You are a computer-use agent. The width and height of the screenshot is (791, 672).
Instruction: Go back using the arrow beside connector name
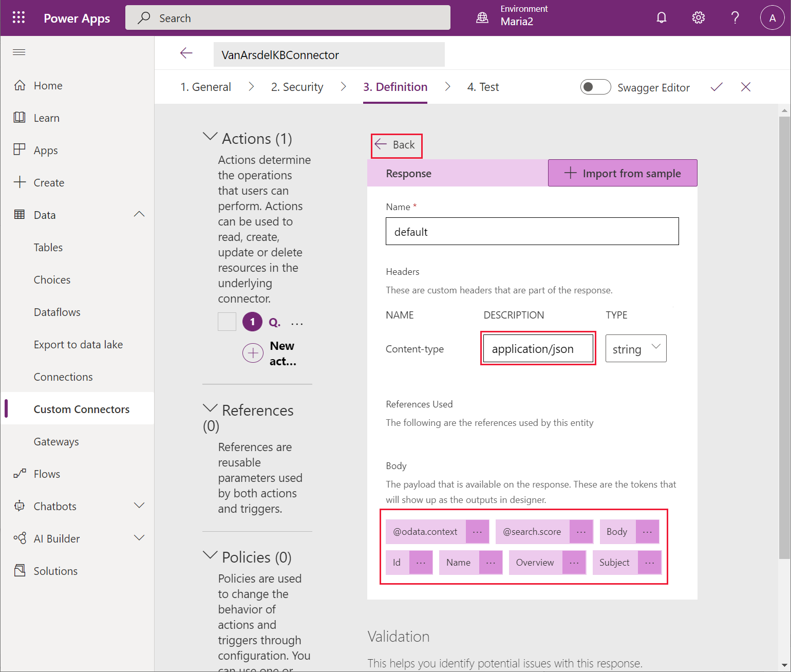186,53
